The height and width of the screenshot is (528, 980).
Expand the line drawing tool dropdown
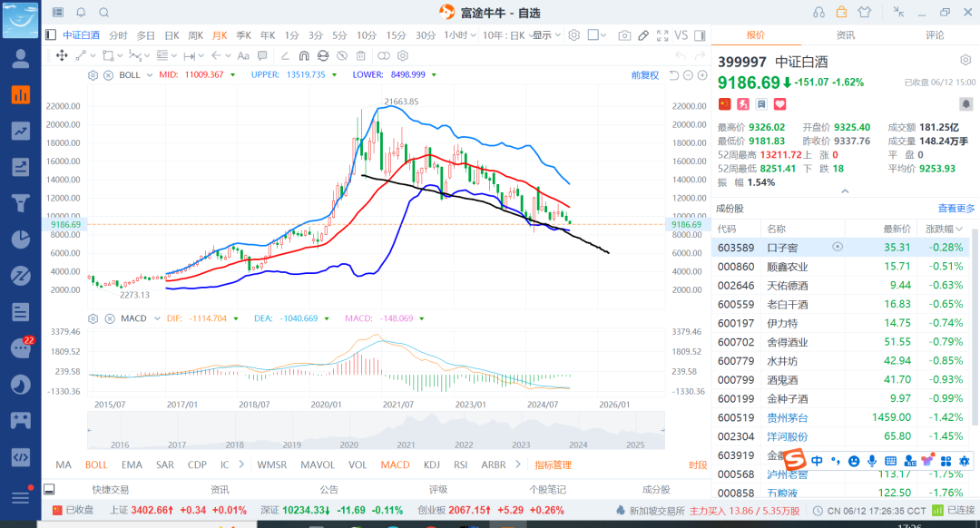[93, 55]
